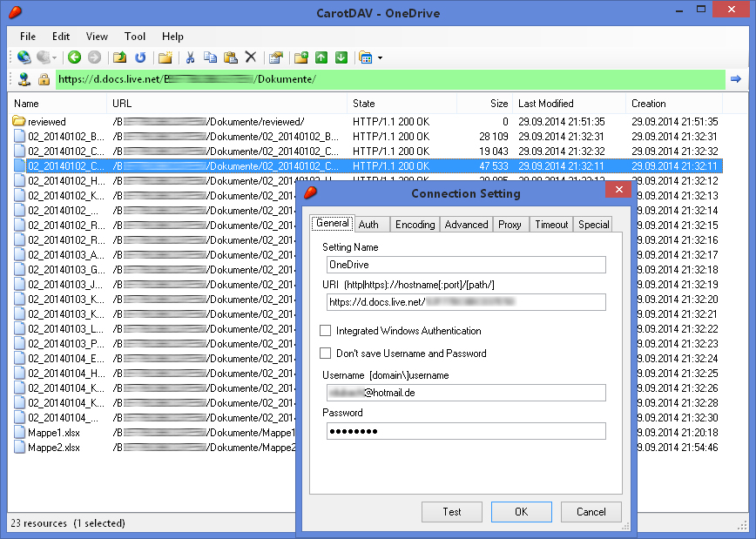Open the View menu
This screenshot has width=756, height=539.
97,37
